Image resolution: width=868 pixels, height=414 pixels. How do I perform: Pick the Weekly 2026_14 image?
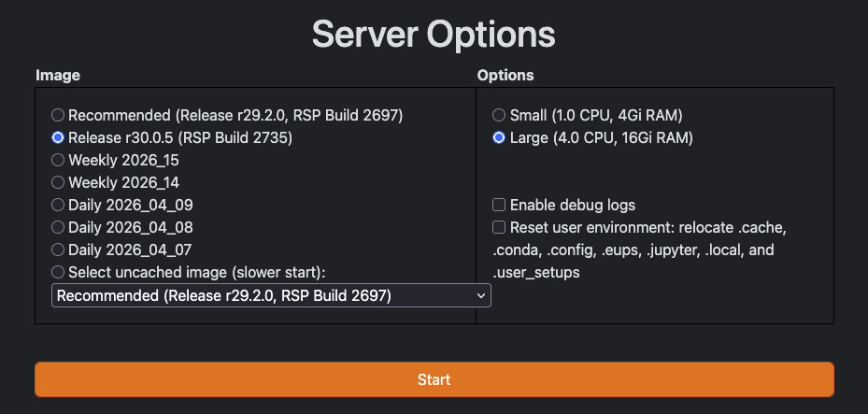(x=58, y=182)
